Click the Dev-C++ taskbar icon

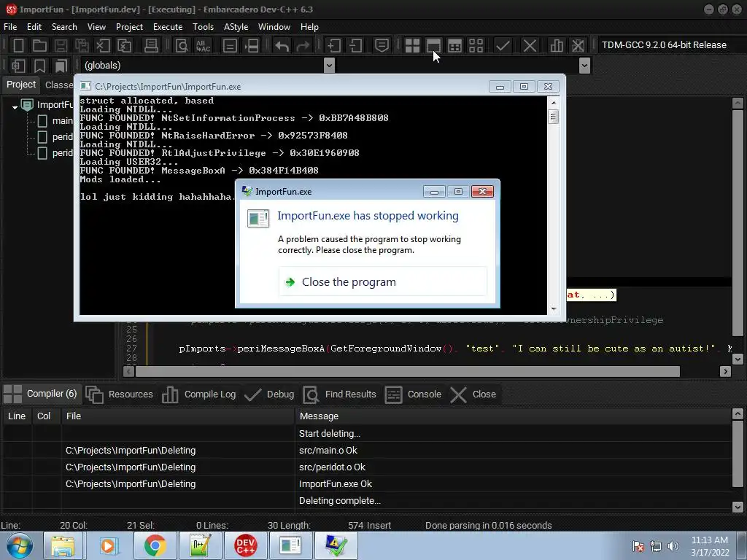tap(245, 545)
